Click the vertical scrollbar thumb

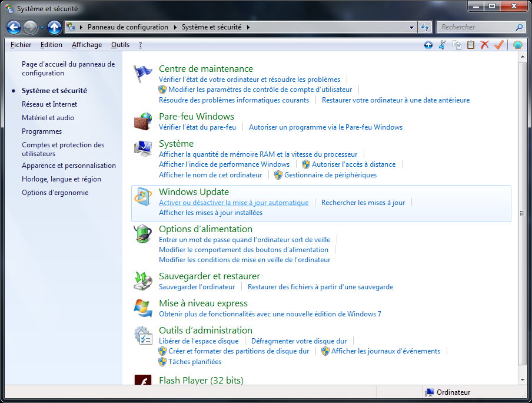point(523,213)
